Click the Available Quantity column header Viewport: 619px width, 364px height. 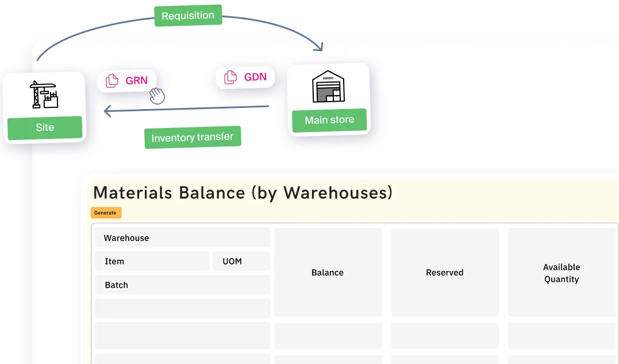(x=561, y=273)
